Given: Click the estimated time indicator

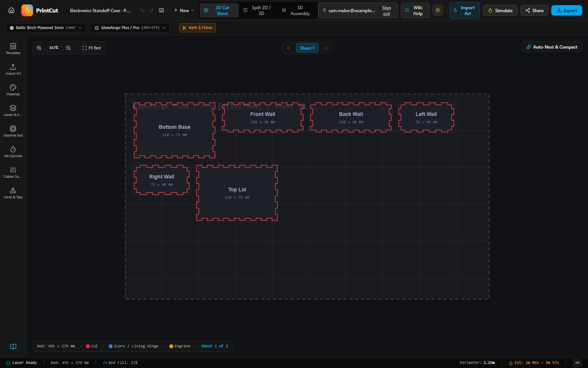Looking at the screenshot, I should (x=534, y=363).
